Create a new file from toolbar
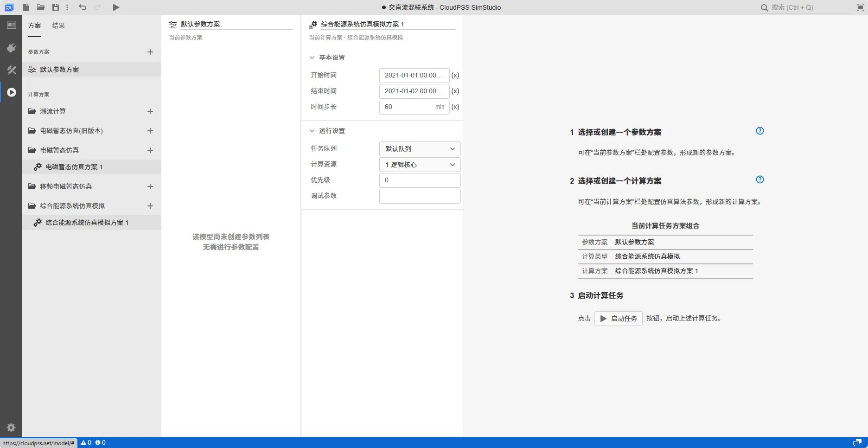 tap(26, 7)
